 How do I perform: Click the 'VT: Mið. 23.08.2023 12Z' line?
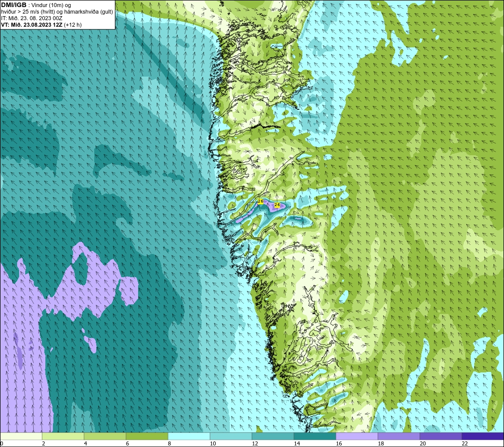click(32, 25)
